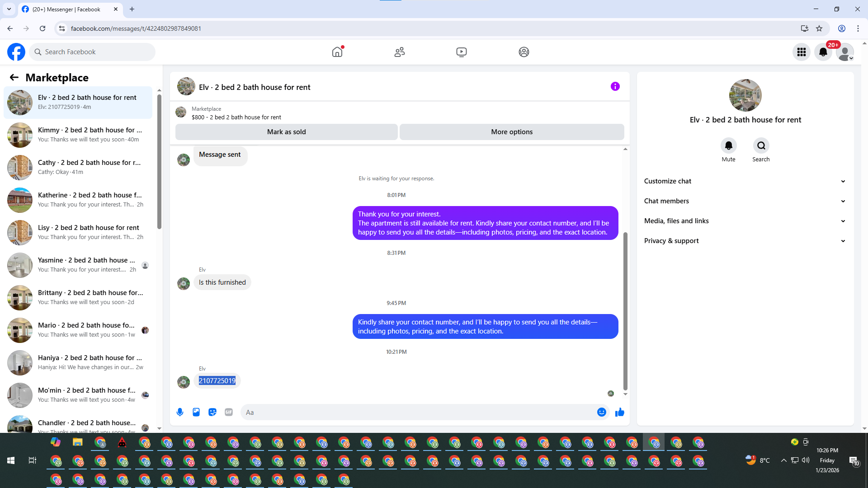Click the voice clip microphone icon
Screen dimensions: 868x488
pos(180,412)
